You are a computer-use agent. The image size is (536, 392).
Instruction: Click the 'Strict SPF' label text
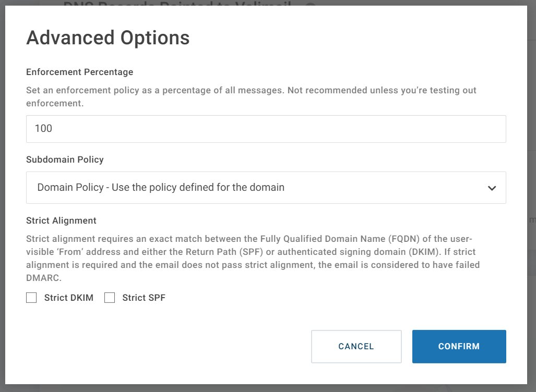[x=144, y=298]
